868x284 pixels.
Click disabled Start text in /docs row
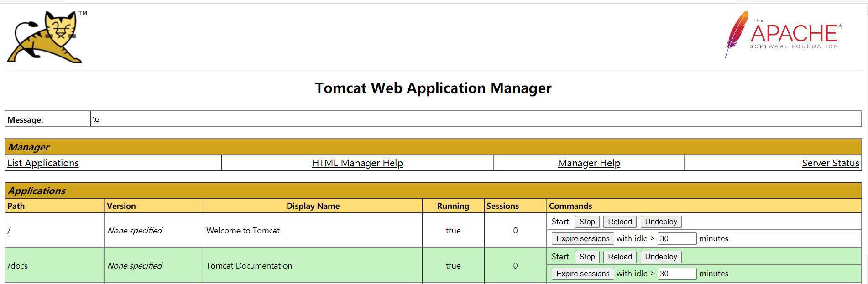click(x=560, y=257)
